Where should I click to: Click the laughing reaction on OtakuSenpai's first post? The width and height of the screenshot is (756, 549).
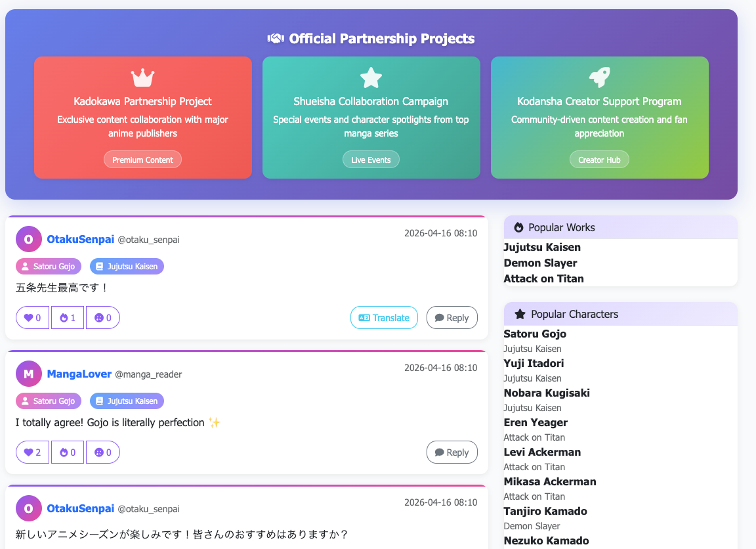pyautogui.click(x=102, y=317)
